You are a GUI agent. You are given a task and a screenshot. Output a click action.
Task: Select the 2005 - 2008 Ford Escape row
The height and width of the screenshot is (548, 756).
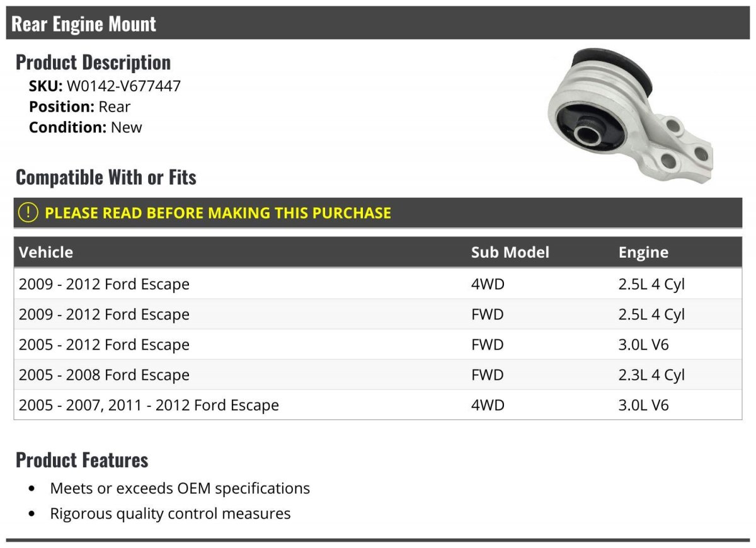pos(378,375)
